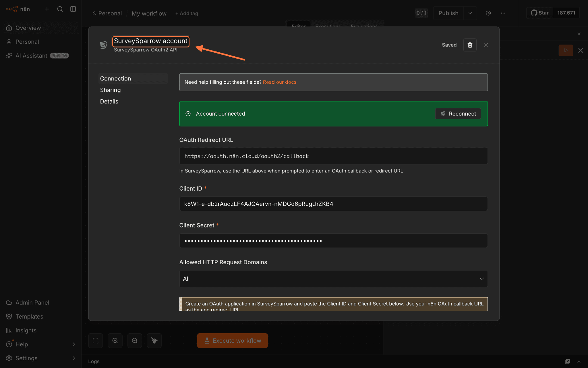This screenshot has height=368, width=588.
Task: Create new item with plus icon
Action: coord(47,9)
